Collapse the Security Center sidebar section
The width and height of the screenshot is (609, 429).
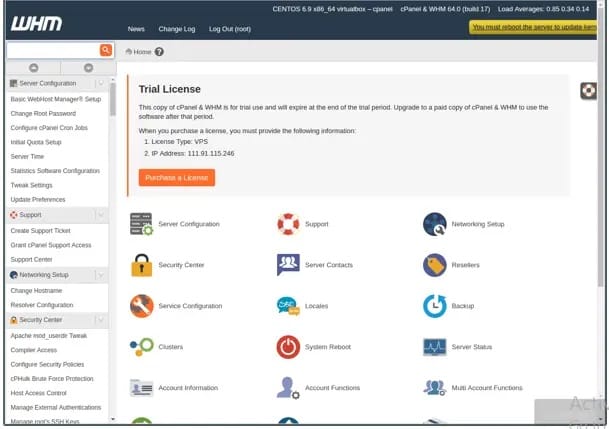pyautogui.click(x=101, y=320)
